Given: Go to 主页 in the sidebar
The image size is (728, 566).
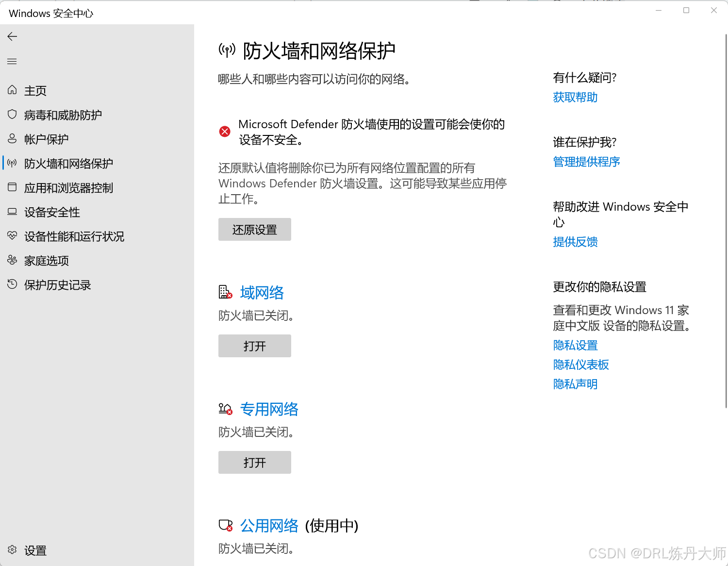Looking at the screenshot, I should (x=35, y=91).
